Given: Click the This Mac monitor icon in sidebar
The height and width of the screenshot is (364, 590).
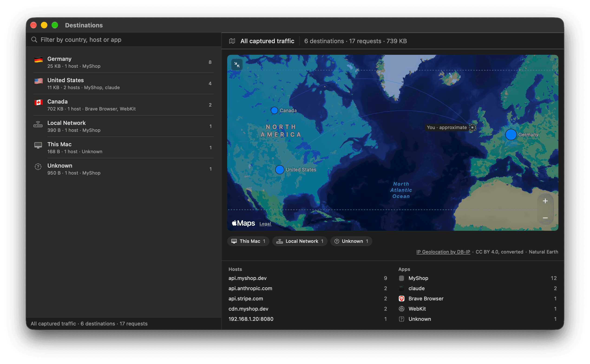Looking at the screenshot, I should tap(38, 145).
